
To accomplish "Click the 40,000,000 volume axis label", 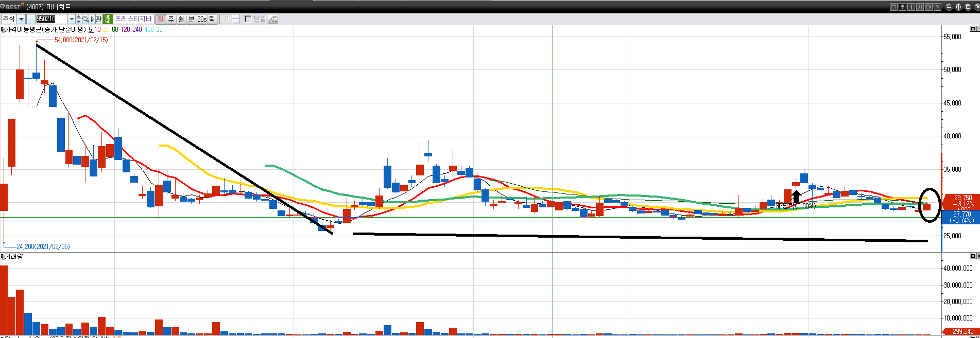I will pos(958,268).
